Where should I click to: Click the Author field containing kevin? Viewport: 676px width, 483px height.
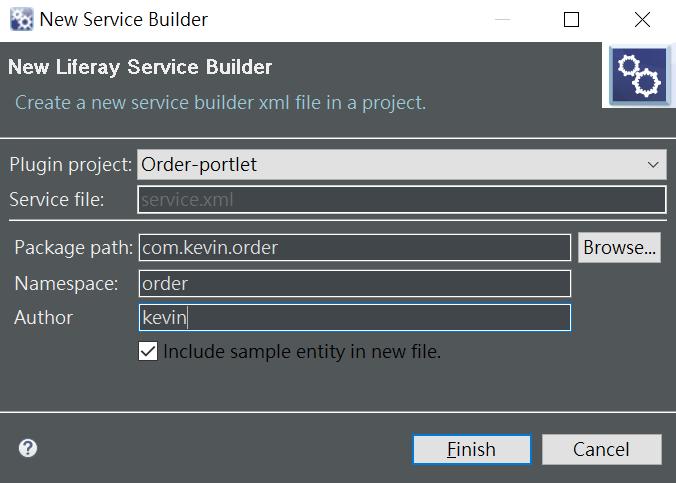pos(355,317)
